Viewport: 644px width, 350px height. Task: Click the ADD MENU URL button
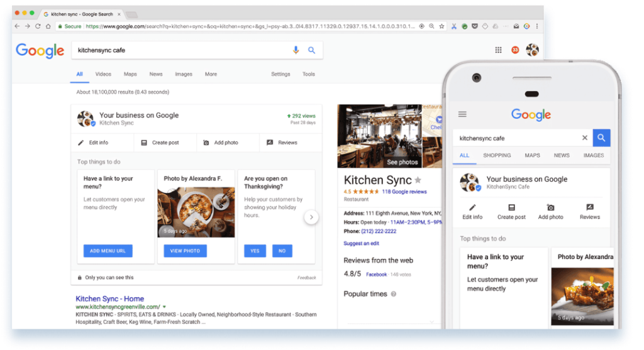[108, 251]
